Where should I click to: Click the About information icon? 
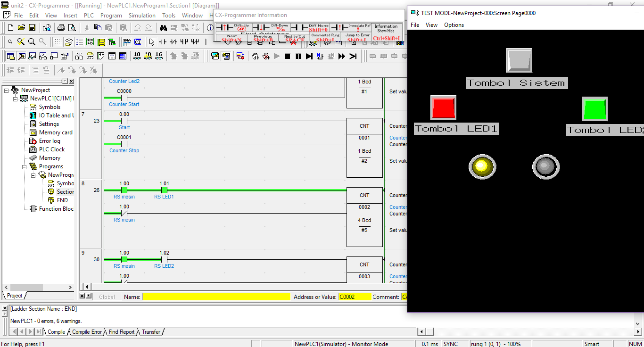click(x=210, y=28)
